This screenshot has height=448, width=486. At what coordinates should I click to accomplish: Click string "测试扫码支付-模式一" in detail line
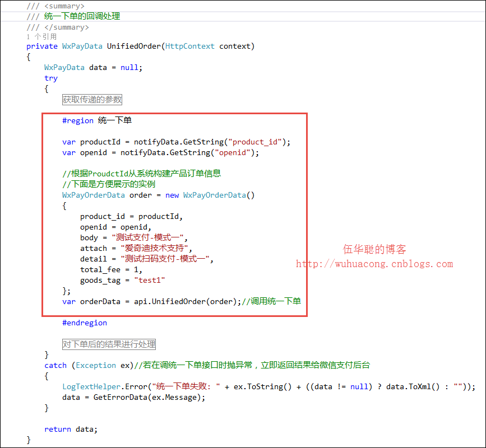click(165, 259)
